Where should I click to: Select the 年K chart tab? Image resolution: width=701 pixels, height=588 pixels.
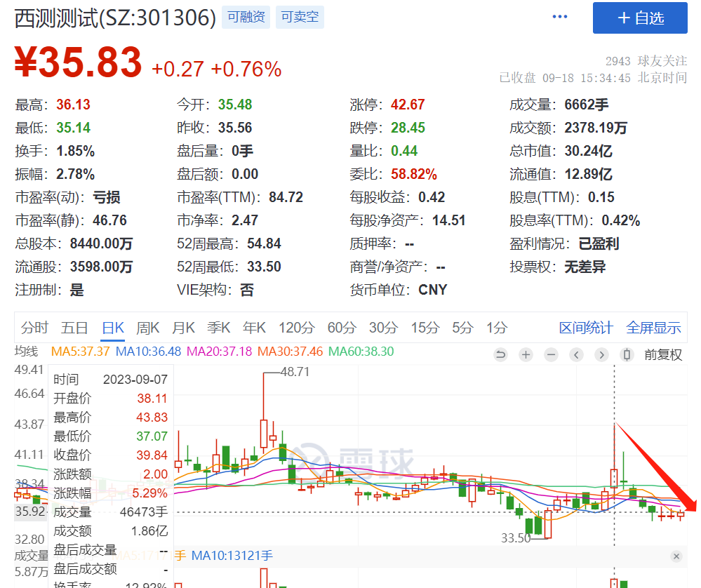[x=255, y=328]
